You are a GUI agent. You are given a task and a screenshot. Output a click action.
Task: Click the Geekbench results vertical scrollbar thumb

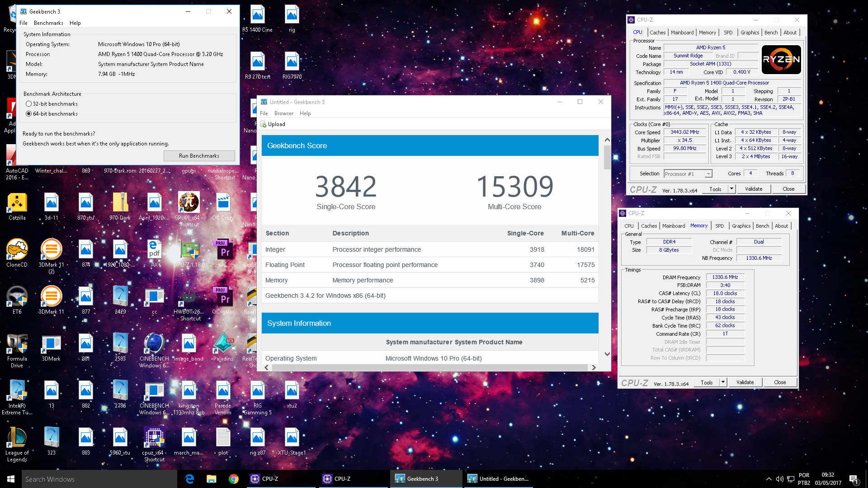point(607,157)
